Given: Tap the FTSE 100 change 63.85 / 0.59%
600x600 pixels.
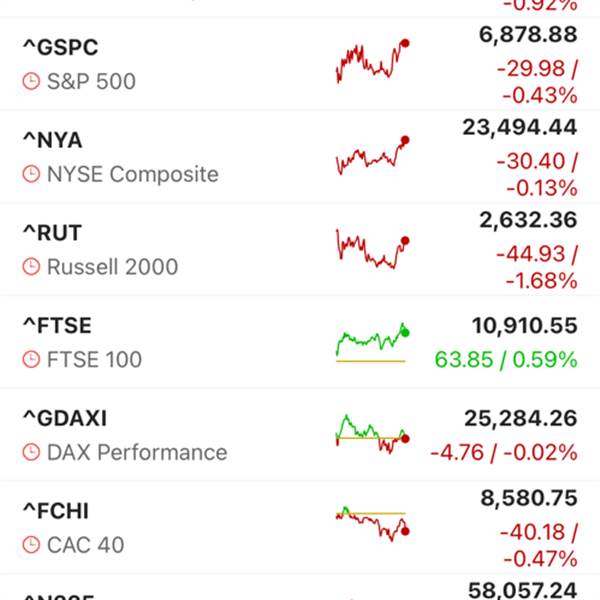Looking at the screenshot, I should pos(505,359).
